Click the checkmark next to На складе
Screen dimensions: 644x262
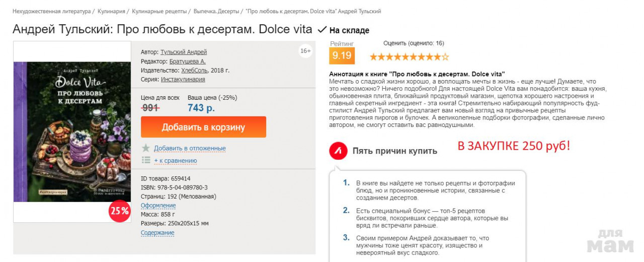(x=322, y=30)
